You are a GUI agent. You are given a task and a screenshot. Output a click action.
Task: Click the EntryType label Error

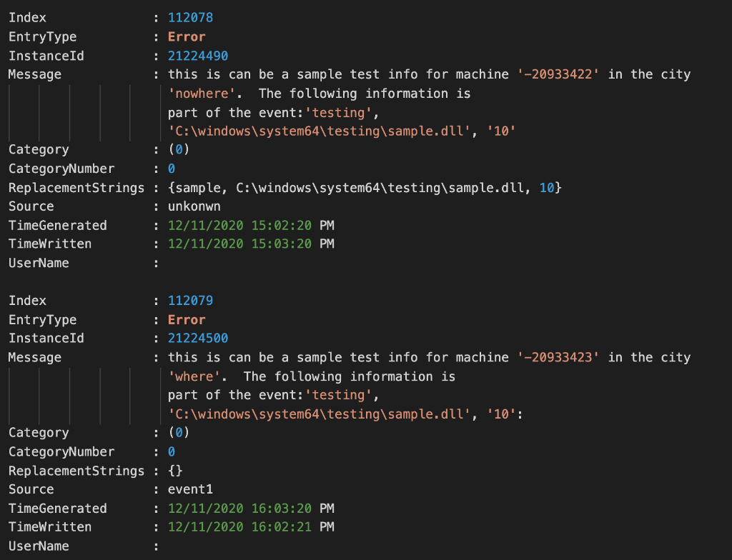tap(186, 36)
